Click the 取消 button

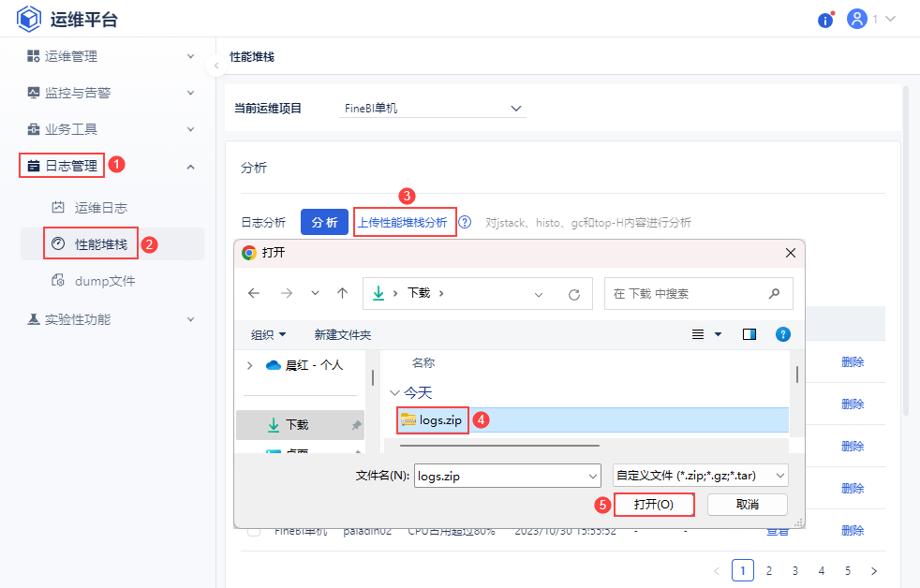(748, 505)
